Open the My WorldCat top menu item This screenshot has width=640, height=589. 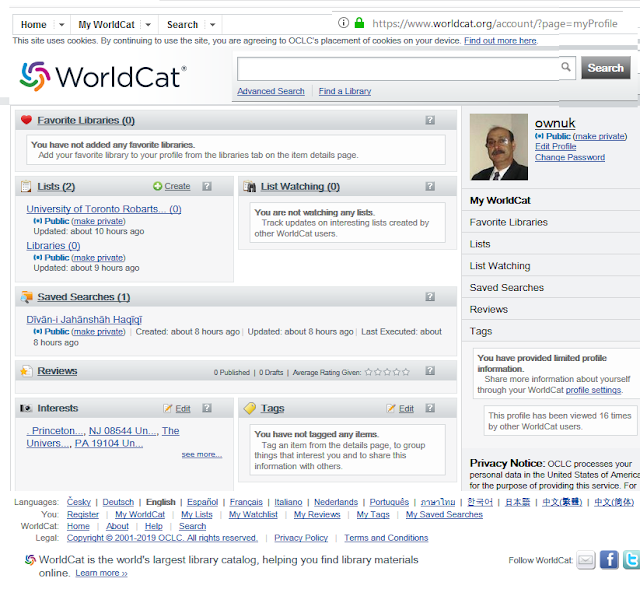[106, 24]
